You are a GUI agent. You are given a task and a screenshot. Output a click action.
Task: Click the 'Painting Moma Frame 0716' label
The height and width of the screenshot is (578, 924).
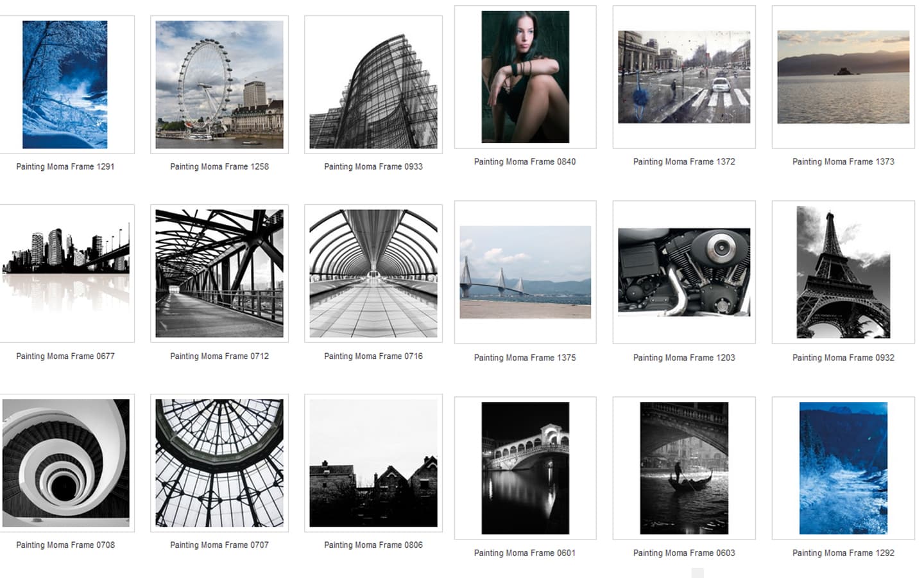pos(373,356)
